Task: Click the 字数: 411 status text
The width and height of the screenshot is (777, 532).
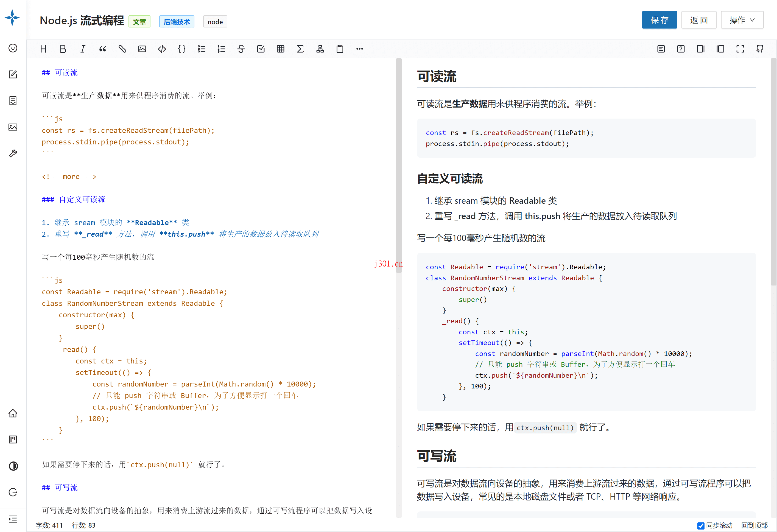Action: coord(49,525)
